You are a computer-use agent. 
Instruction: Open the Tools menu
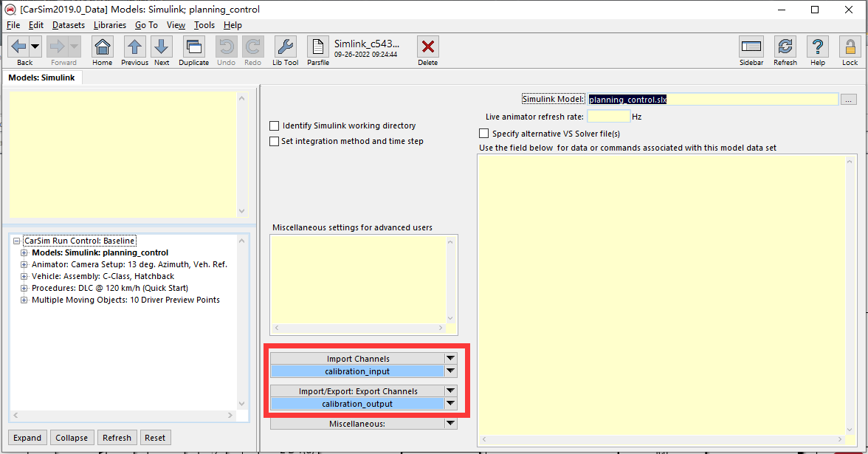[204, 25]
